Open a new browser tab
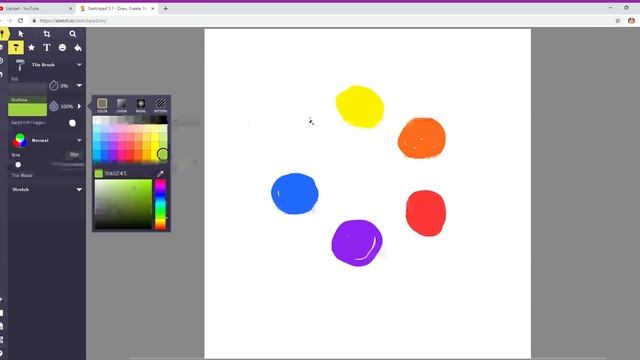The width and height of the screenshot is (640, 360). coord(165,8)
